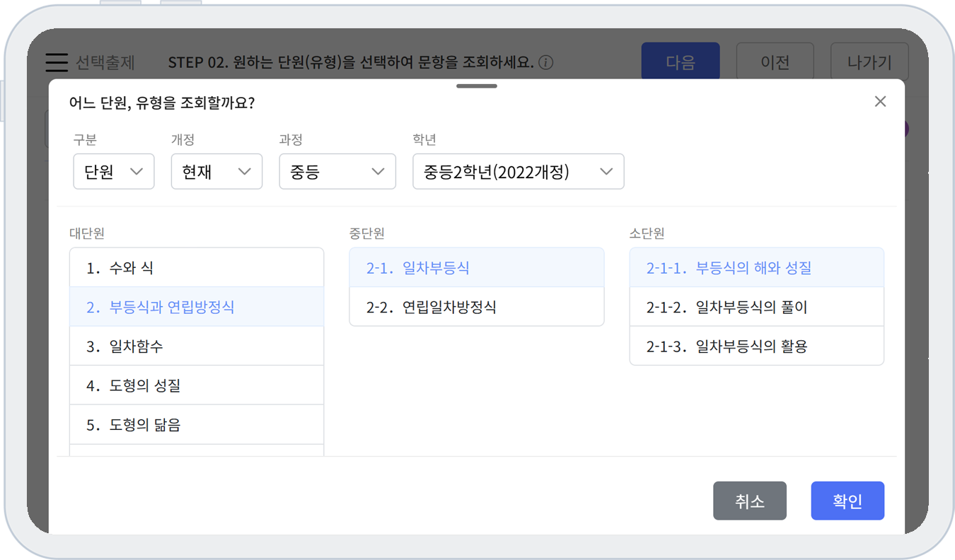Click the info icon beside STEP 02 text
Viewport: 955px width, 560px height.
pos(545,62)
